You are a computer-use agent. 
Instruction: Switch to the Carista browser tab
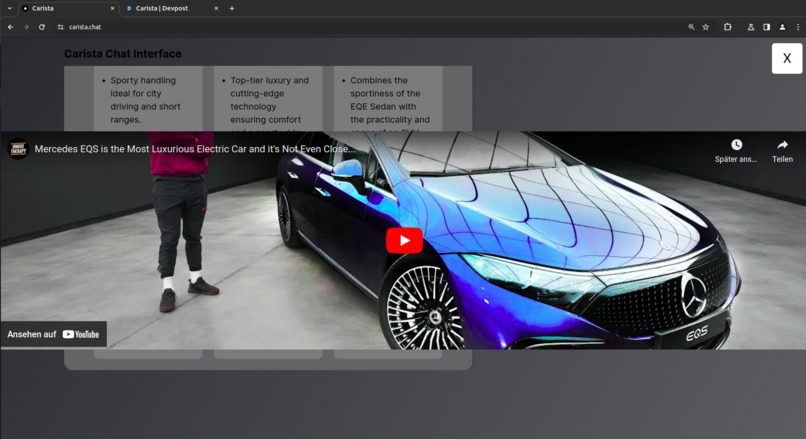point(68,8)
